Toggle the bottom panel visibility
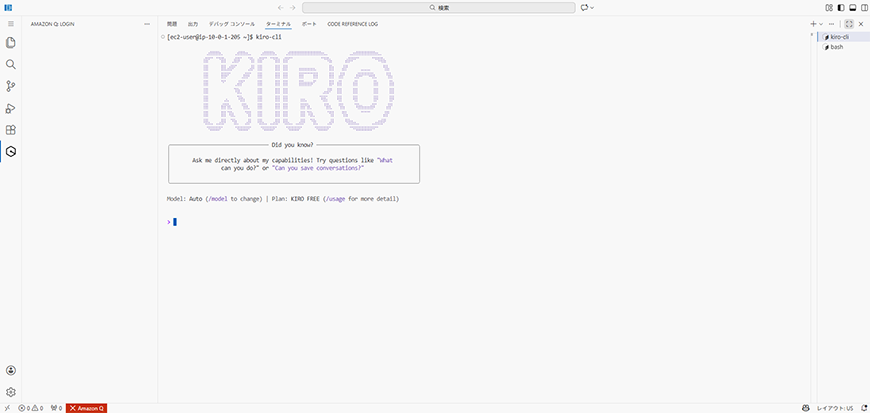The height and width of the screenshot is (413, 870). pyautogui.click(x=853, y=8)
